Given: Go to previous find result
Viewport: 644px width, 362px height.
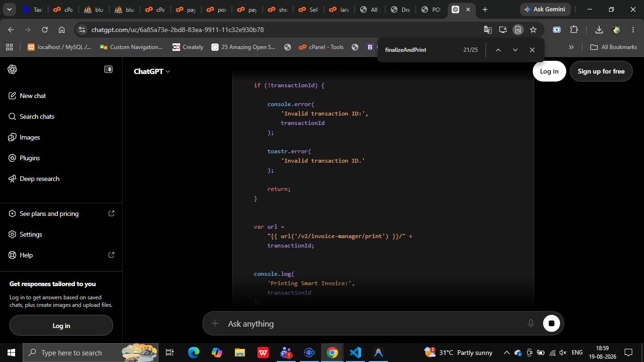Looking at the screenshot, I should tap(498, 49).
